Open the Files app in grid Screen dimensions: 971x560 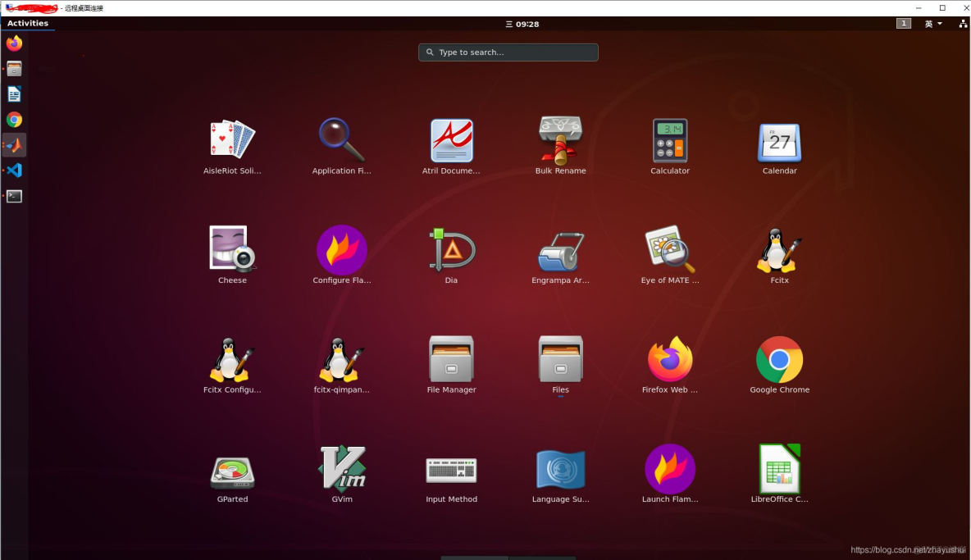[560, 365]
